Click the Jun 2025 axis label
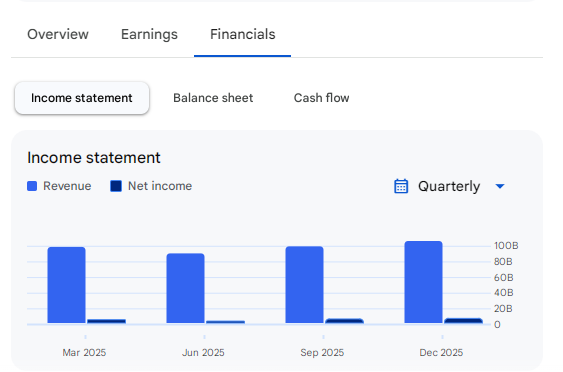This screenshot has width=563, height=372. tap(203, 353)
